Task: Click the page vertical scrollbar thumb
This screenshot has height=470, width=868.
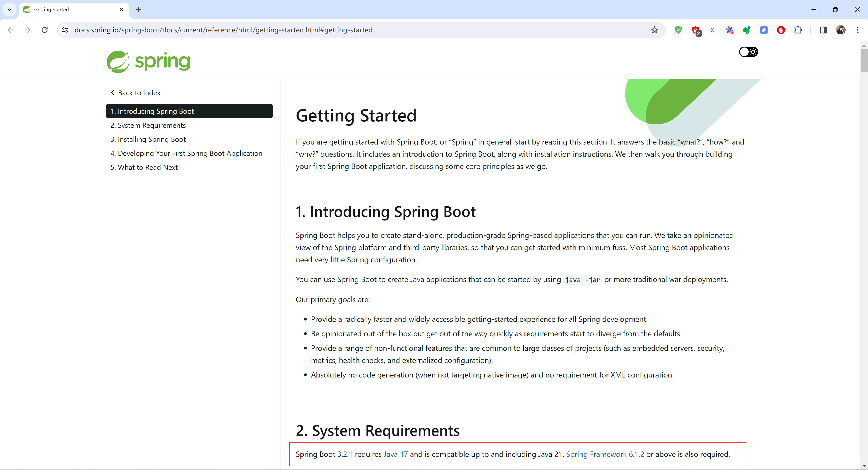Action: (x=864, y=60)
